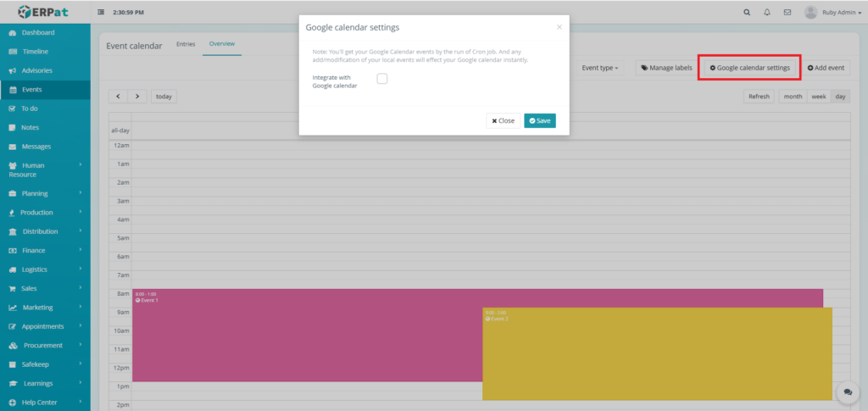Open the Ruby Admin user menu

(842, 13)
